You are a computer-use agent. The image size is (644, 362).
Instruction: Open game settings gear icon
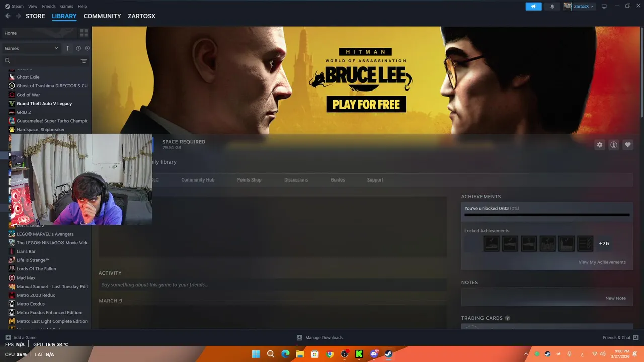coord(600,145)
